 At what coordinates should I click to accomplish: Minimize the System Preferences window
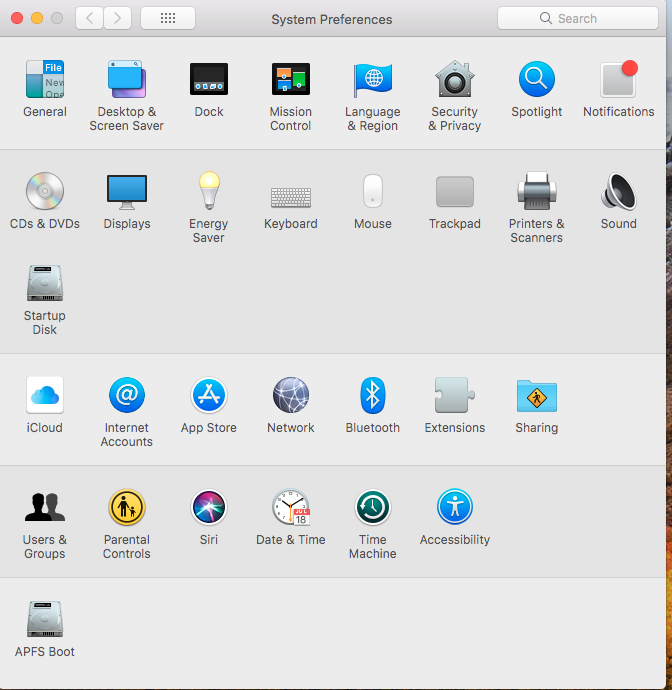pos(37,18)
